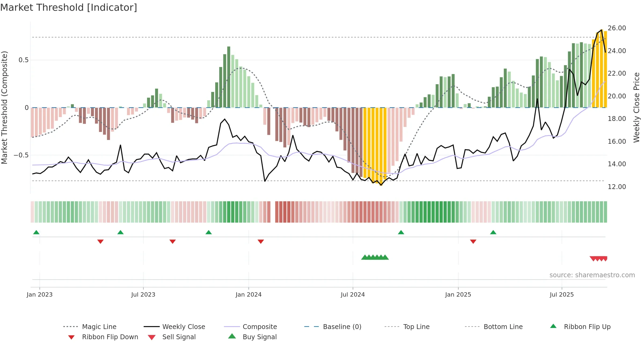Toggle the Weekly Close legend entry
This screenshot has width=644, height=362.
point(174,327)
